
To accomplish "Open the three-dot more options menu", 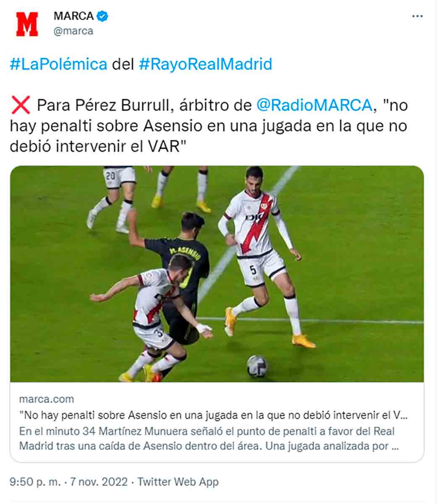I will [x=417, y=16].
